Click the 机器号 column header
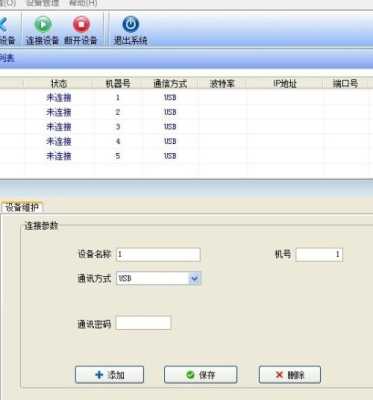Viewport: 373px width, 400px height. [x=118, y=83]
